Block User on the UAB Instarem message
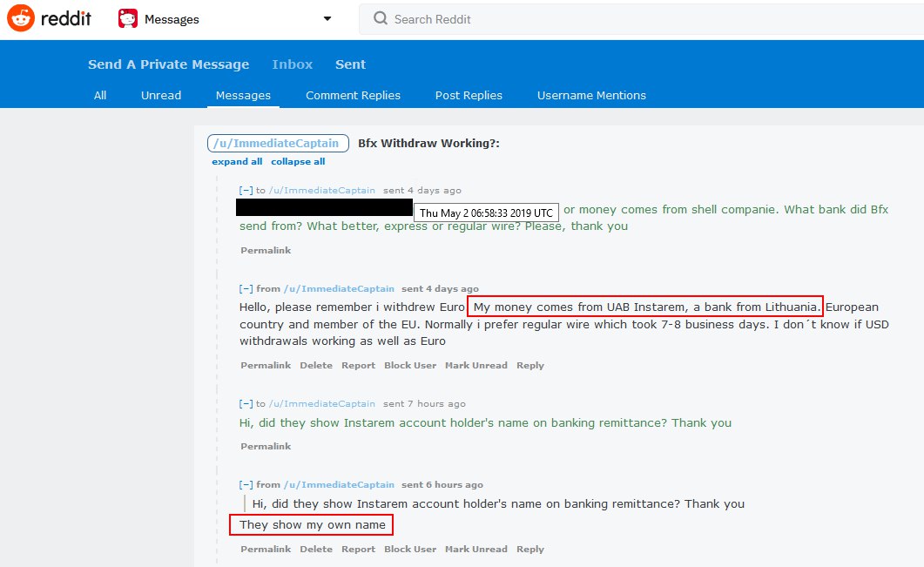The width and height of the screenshot is (924, 567). point(410,366)
